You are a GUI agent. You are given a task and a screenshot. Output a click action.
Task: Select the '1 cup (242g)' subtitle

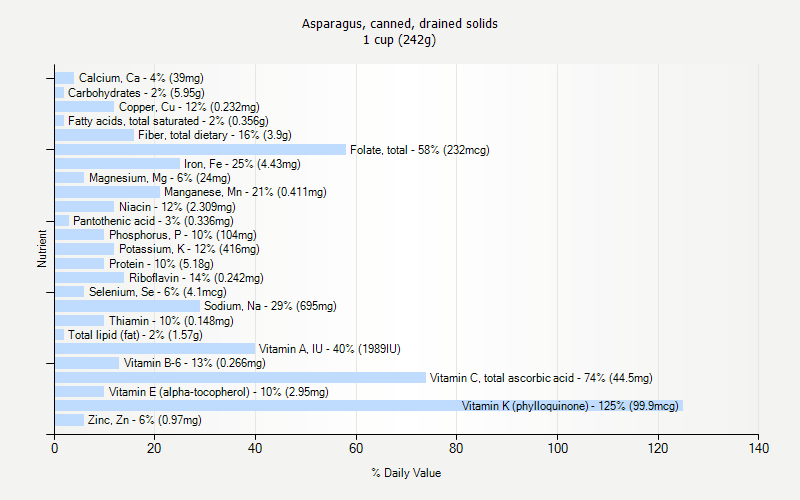(x=399, y=40)
